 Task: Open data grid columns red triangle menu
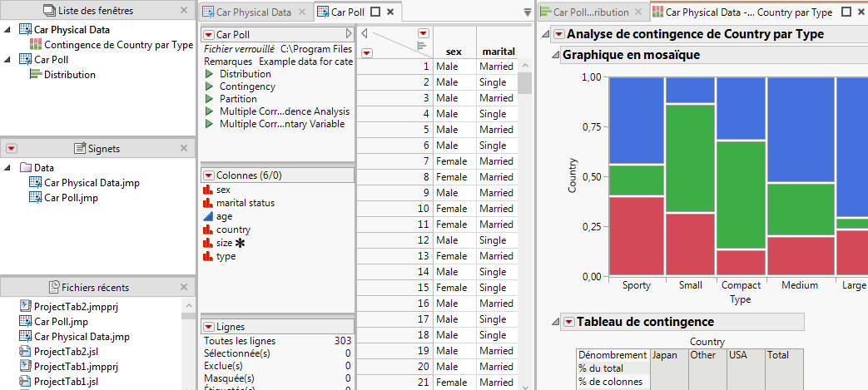click(x=424, y=33)
